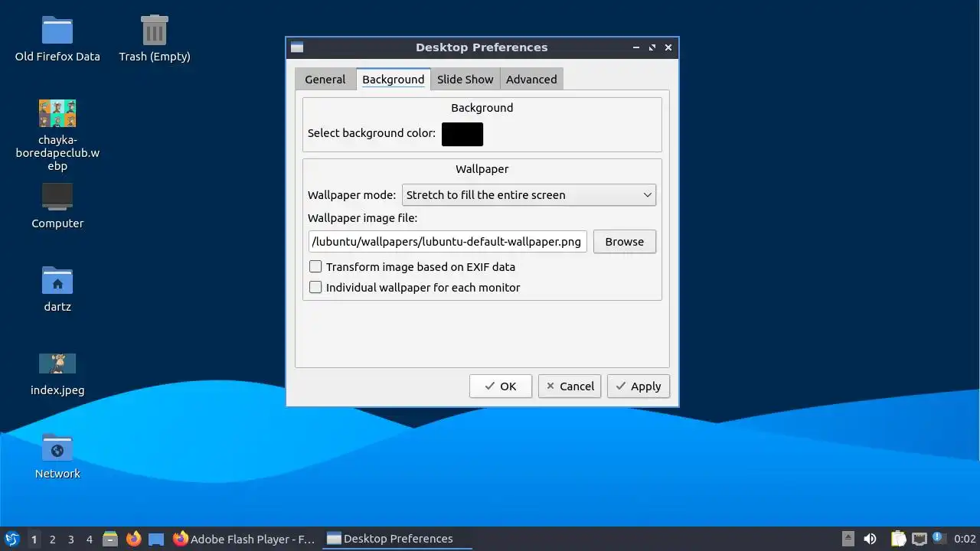Open the Advanced tab
The height and width of the screenshot is (551, 980).
(531, 79)
